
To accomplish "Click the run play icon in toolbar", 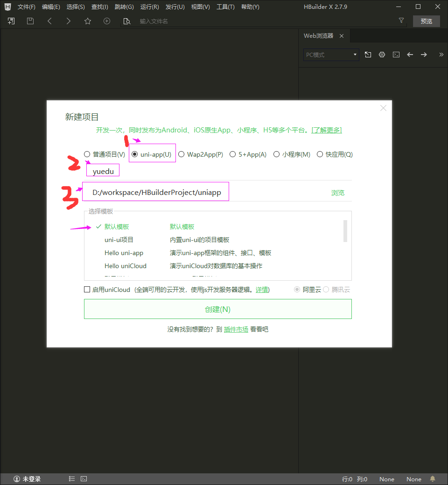I will pyautogui.click(x=107, y=21).
